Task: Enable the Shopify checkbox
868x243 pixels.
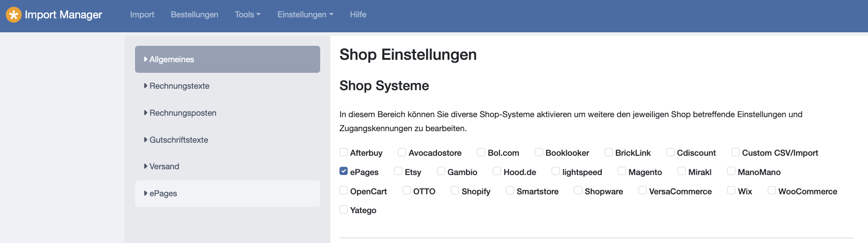Action: [455, 190]
